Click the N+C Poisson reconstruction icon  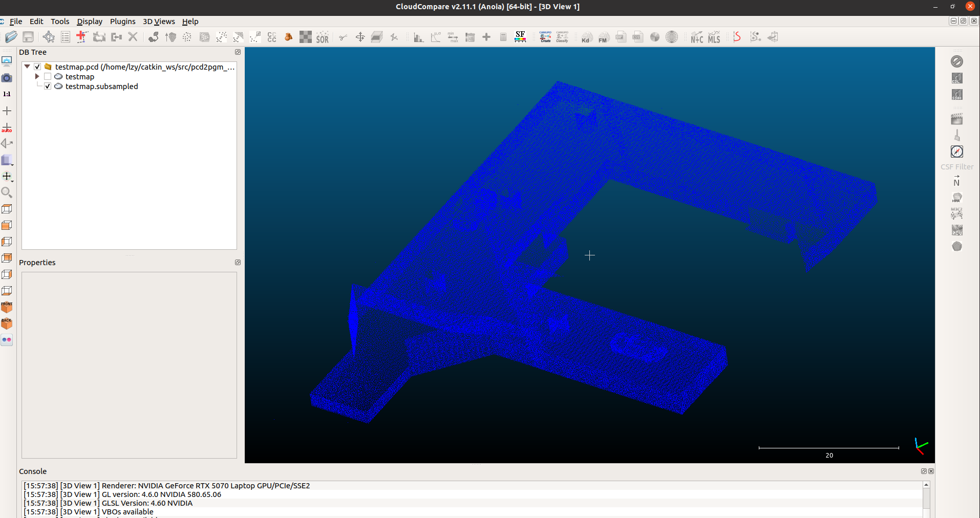coord(697,37)
